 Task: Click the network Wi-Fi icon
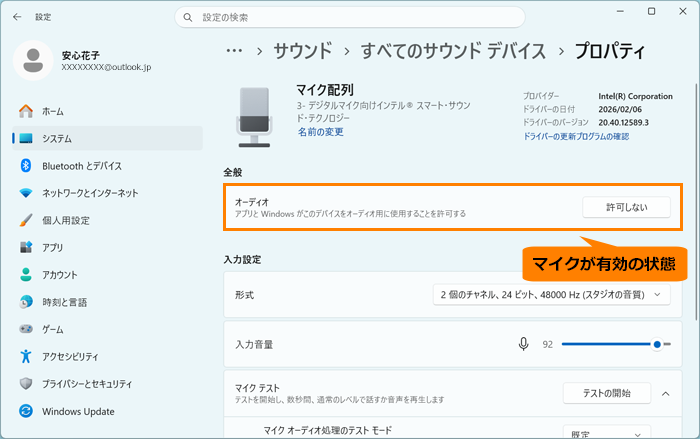pos(26,193)
